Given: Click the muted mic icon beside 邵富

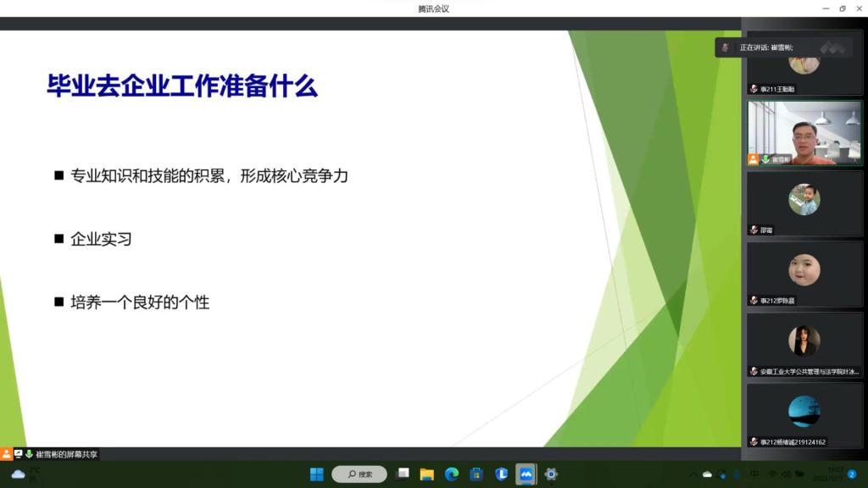Looking at the screenshot, I should tap(754, 230).
